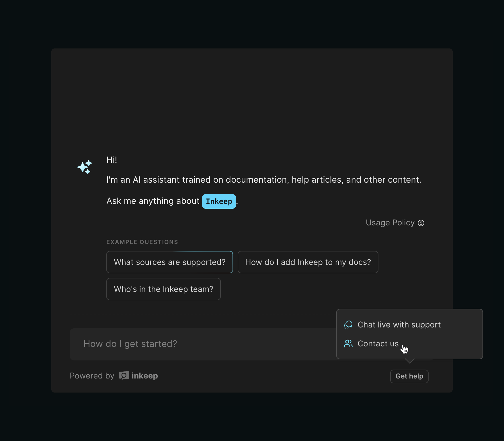Image resolution: width=504 pixels, height=441 pixels.
Task: Open the Get help menu
Action: [x=409, y=376]
